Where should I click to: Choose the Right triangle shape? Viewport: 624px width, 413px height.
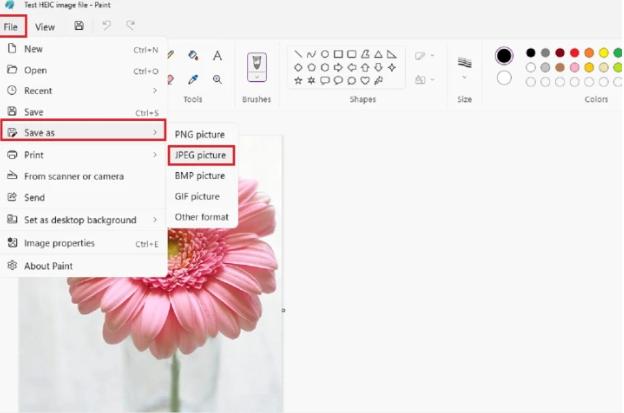(392, 54)
